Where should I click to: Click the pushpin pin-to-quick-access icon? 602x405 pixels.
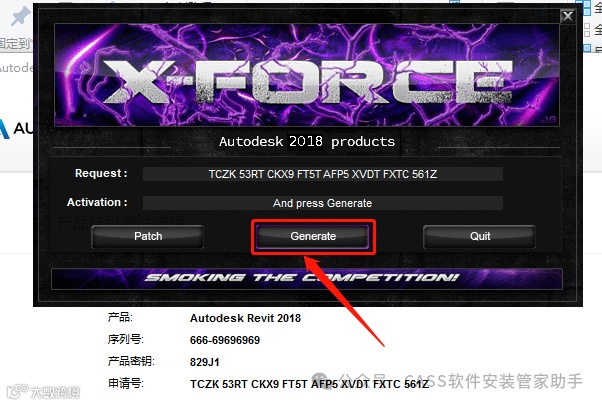pyautogui.click(x=20, y=16)
